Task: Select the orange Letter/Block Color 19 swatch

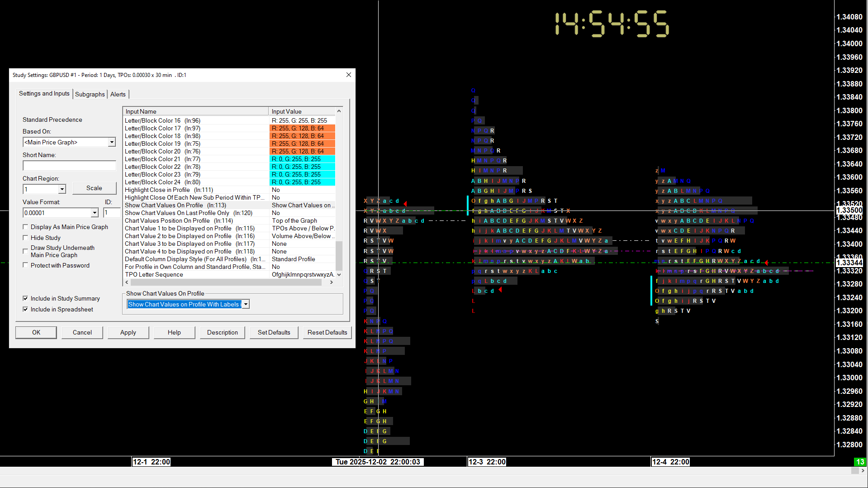Action: 302,144
